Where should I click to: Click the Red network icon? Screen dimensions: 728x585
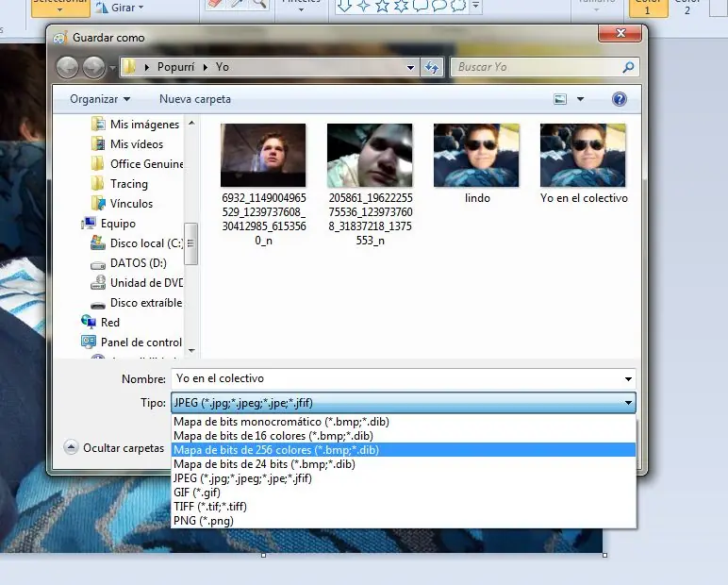(89, 322)
